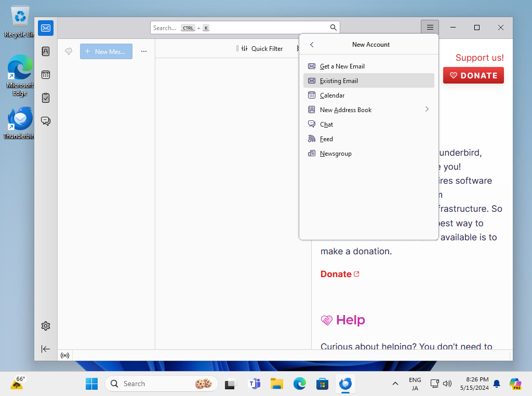Open the Chat space in sidebar

click(x=46, y=121)
